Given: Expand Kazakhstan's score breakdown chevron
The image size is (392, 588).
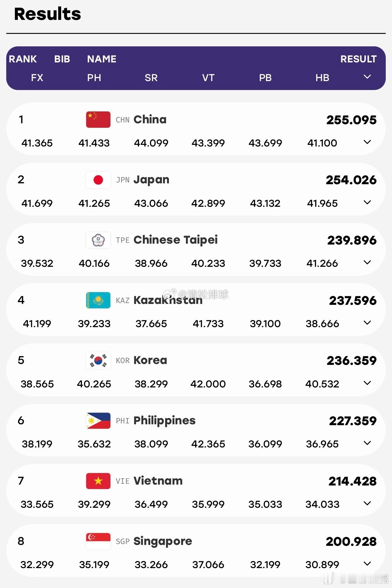Looking at the screenshot, I should click(367, 323).
